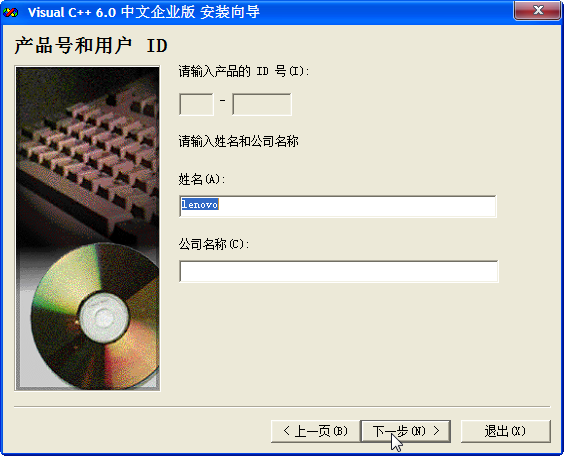Go back with 上一页(B) button
564x456 pixels.
click(315, 431)
